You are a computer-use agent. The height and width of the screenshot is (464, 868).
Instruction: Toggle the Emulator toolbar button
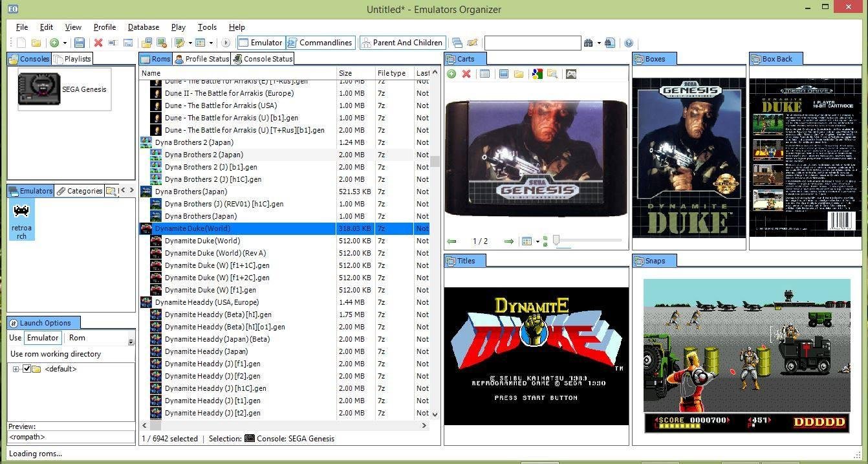pos(259,43)
